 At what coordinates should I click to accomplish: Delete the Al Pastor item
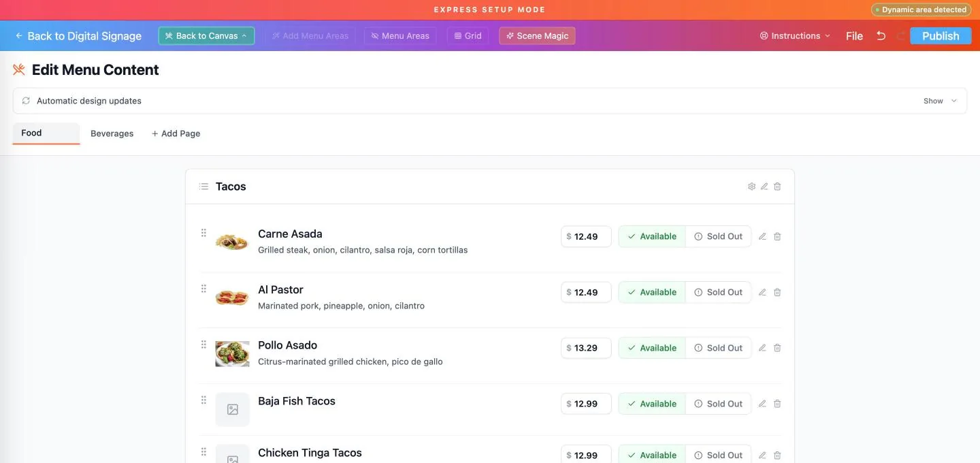[x=777, y=292]
